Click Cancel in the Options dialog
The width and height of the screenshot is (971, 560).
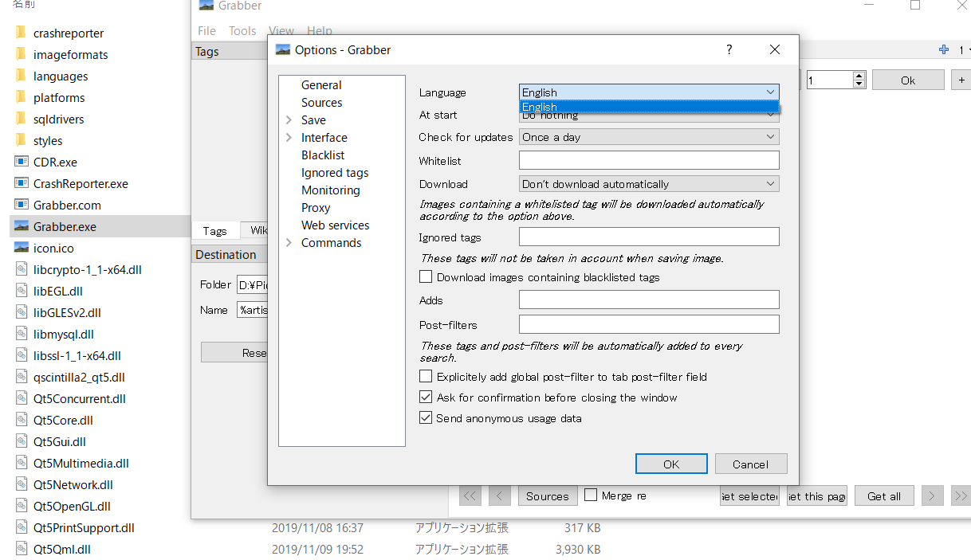pyautogui.click(x=751, y=464)
